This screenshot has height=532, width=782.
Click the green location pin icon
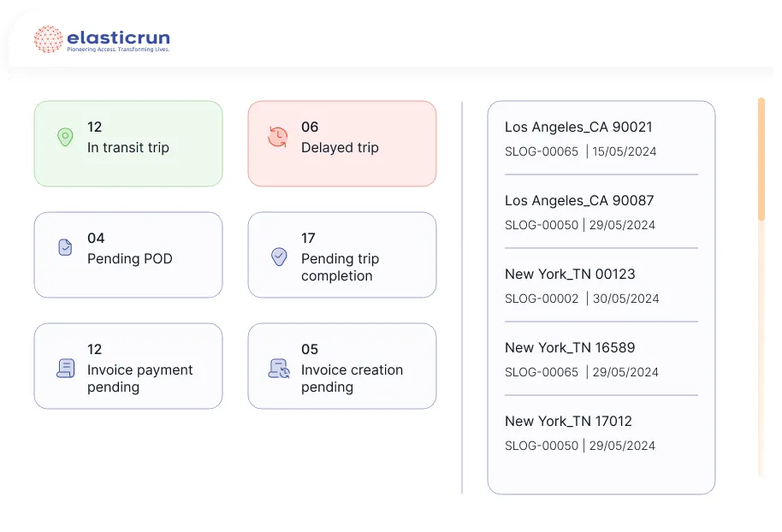click(65, 137)
